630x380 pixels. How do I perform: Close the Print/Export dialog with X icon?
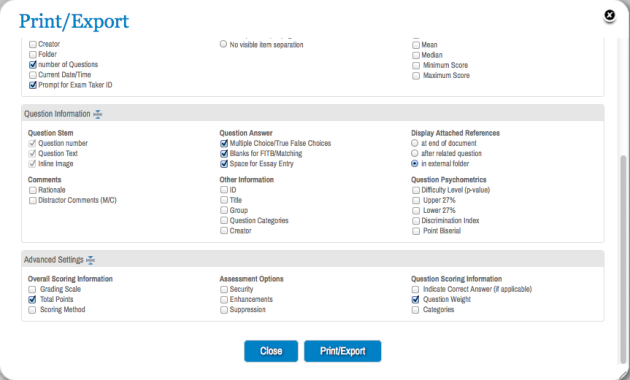[x=610, y=15]
